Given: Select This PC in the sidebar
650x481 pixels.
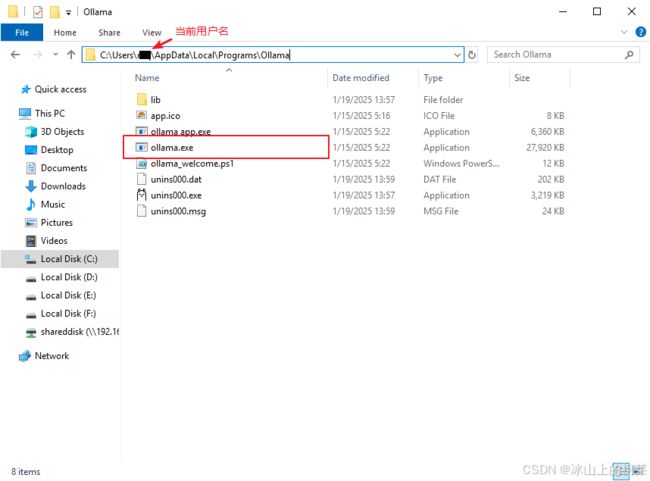Looking at the screenshot, I should tap(50, 113).
